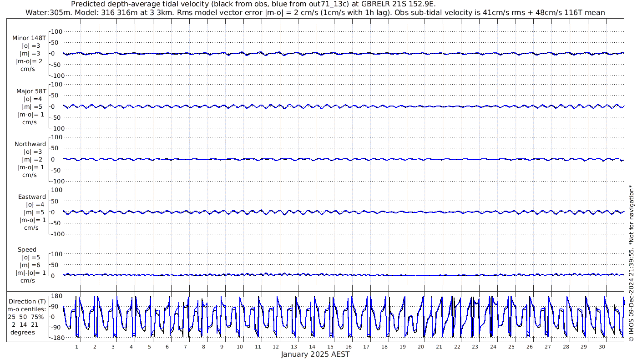Select the -90 tick on the Direction axis

pos(56,328)
